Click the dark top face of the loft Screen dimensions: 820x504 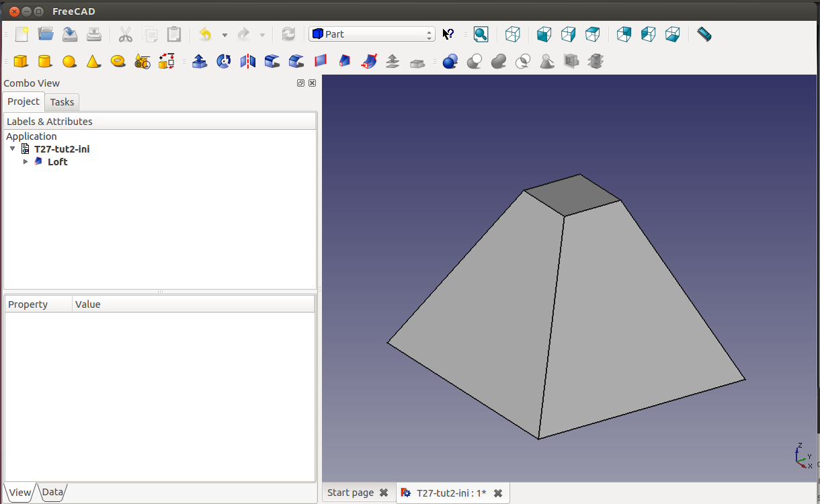(572, 195)
